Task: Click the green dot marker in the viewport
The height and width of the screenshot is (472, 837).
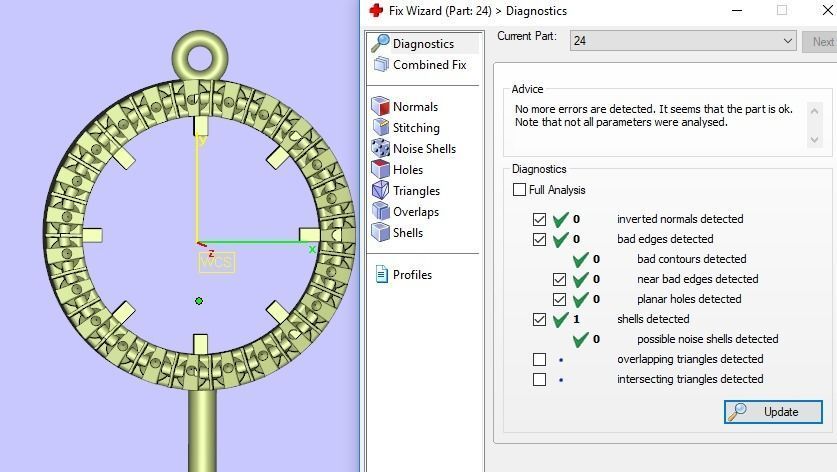Action: click(199, 301)
